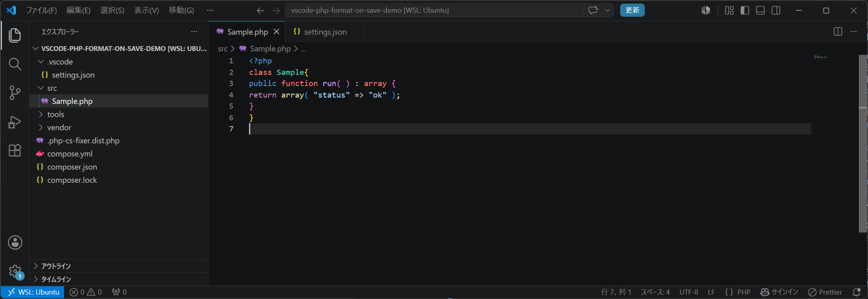Screen dimensions: 868x299
Task: Expand the vendor folder
Action: 41,127
